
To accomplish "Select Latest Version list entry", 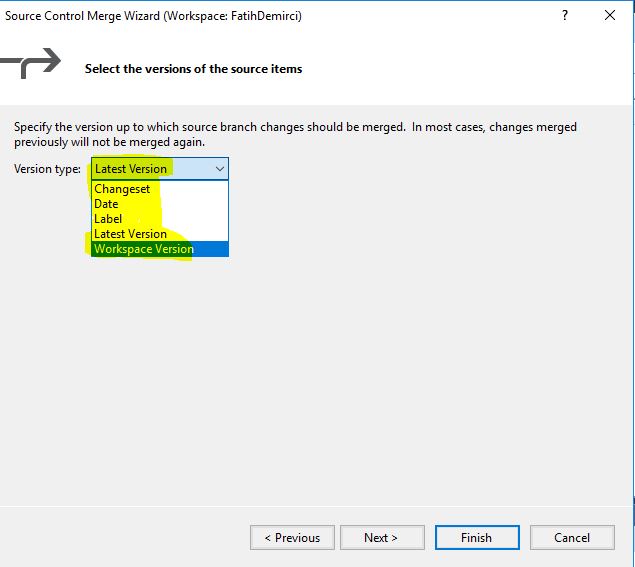I will (160, 234).
